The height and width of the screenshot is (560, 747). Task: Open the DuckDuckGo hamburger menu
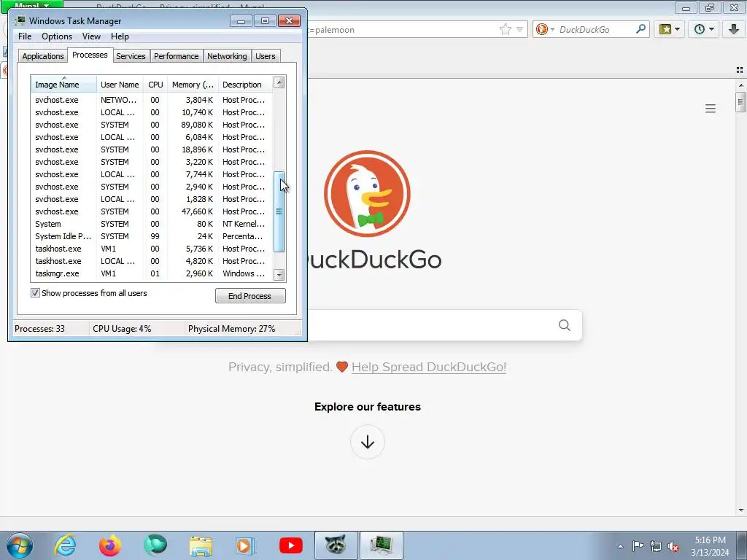point(711,109)
